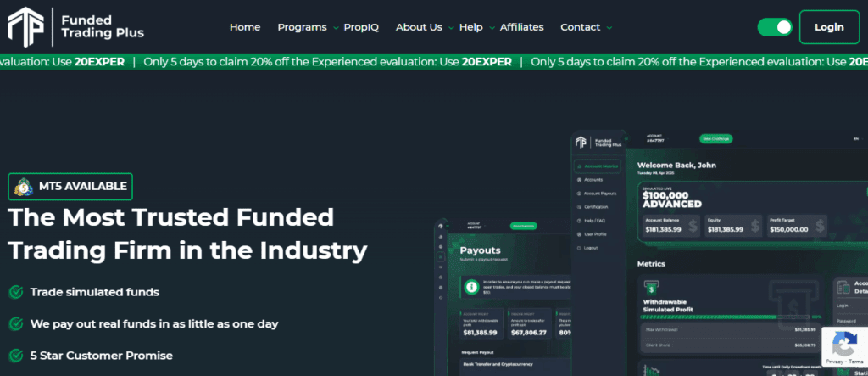Screen dimensions: 868x376
Task: Open the About Us dropdown
Action: pos(424,27)
